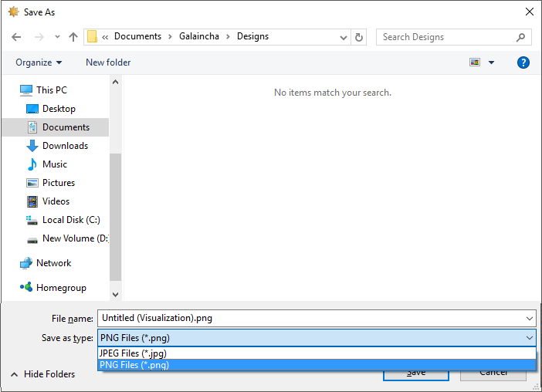Select Desktop in navigation pane
The height and width of the screenshot is (392, 542).
(x=59, y=109)
